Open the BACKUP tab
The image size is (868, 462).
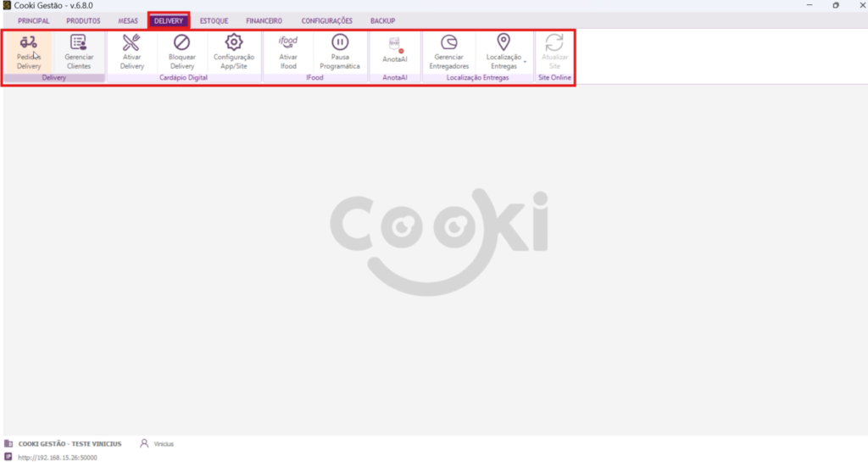(382, 20)
